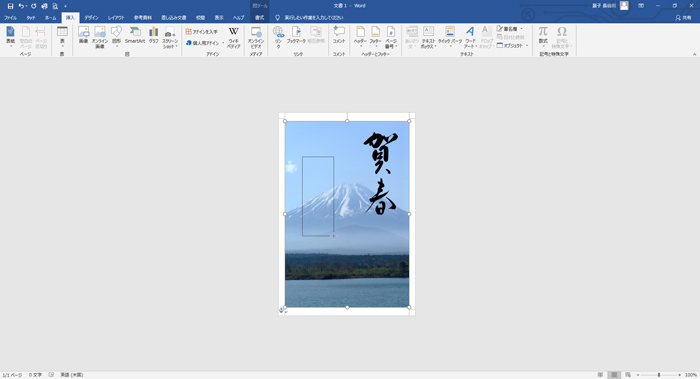The image size is (700, 379).
Task: Insert a SmartArt graphic
Action: click(135, 35)
